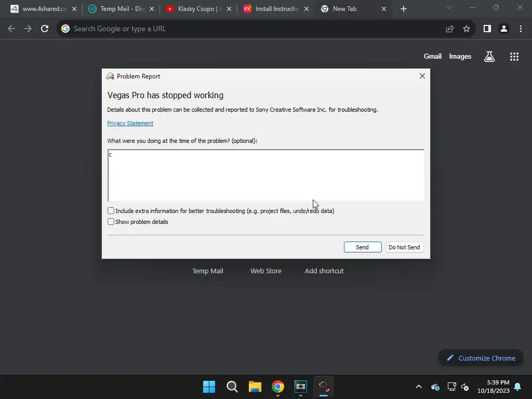Screen dimensions: 532x399
Task: Open Search Labs flask icon
Action: (x=489, y=57)
